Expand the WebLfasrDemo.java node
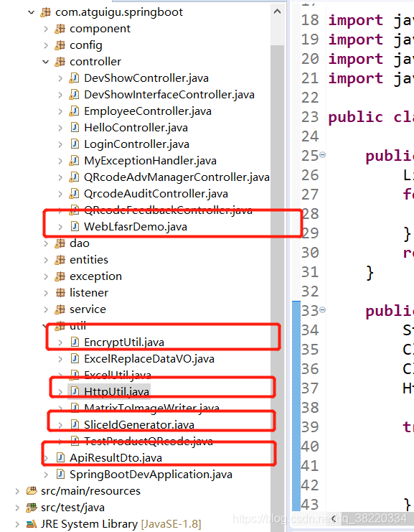The width and height of the screenshot is (414, 532). [60, 227]
